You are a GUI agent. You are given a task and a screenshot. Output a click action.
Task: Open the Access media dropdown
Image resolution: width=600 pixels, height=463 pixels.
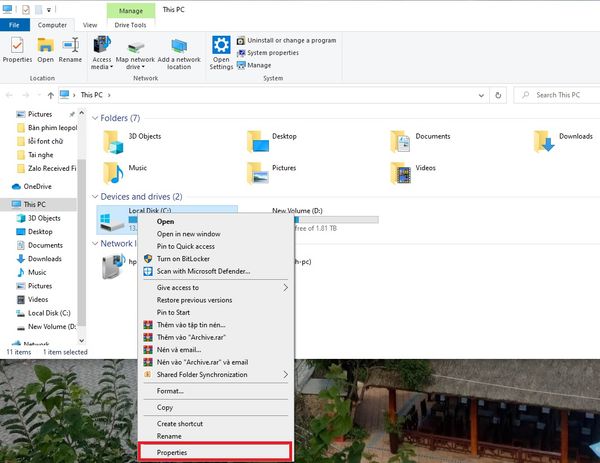pos(102,53)
